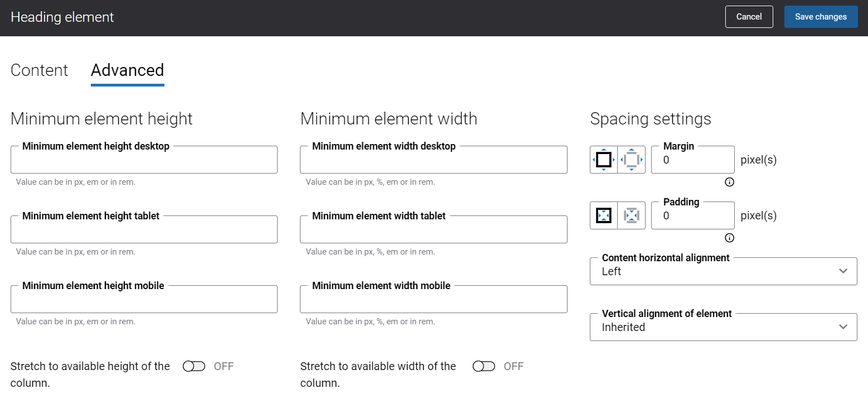The height and width of the screenshot is (403, 868).
Task: Select the uniform padding (all sides) icon
Action: (x=604, y=215)
